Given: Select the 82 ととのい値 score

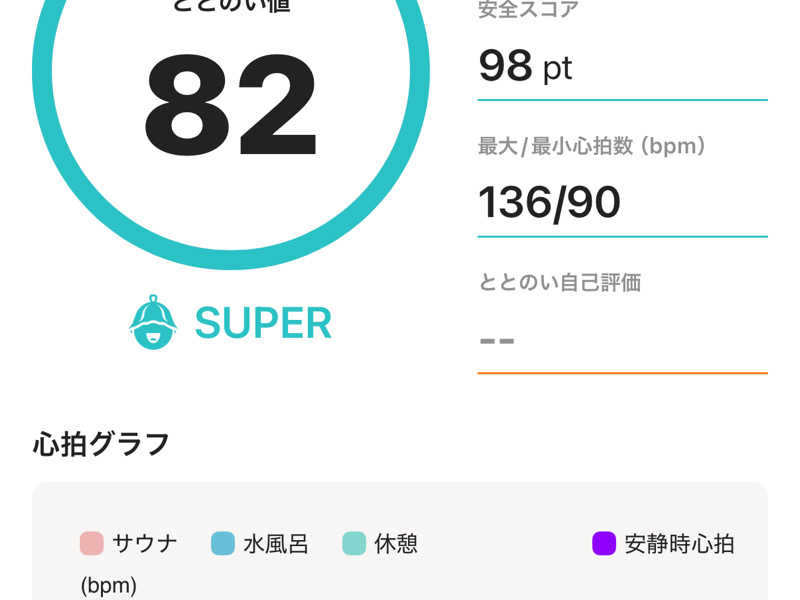Looking at the screenshot, I should tap(231, 105).
